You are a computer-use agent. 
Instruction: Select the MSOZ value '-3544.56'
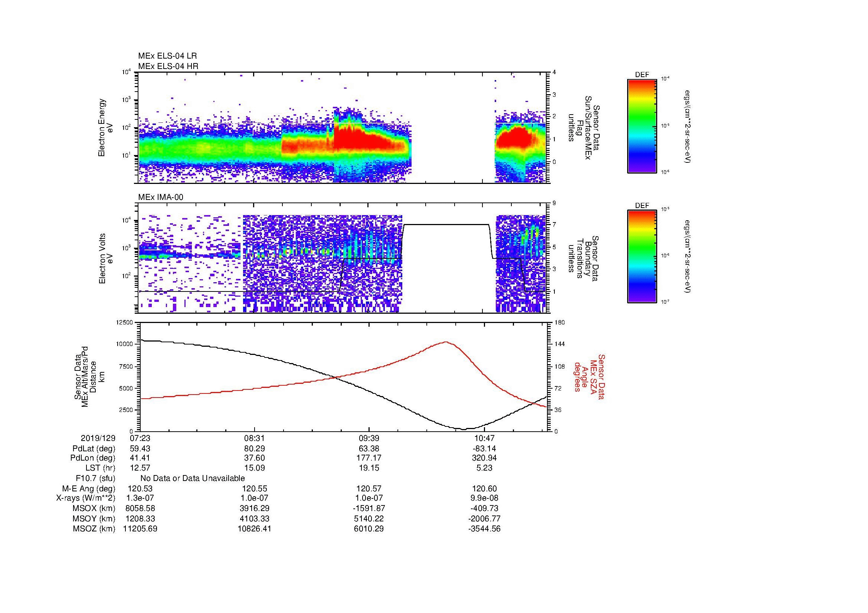pos(484,529)
